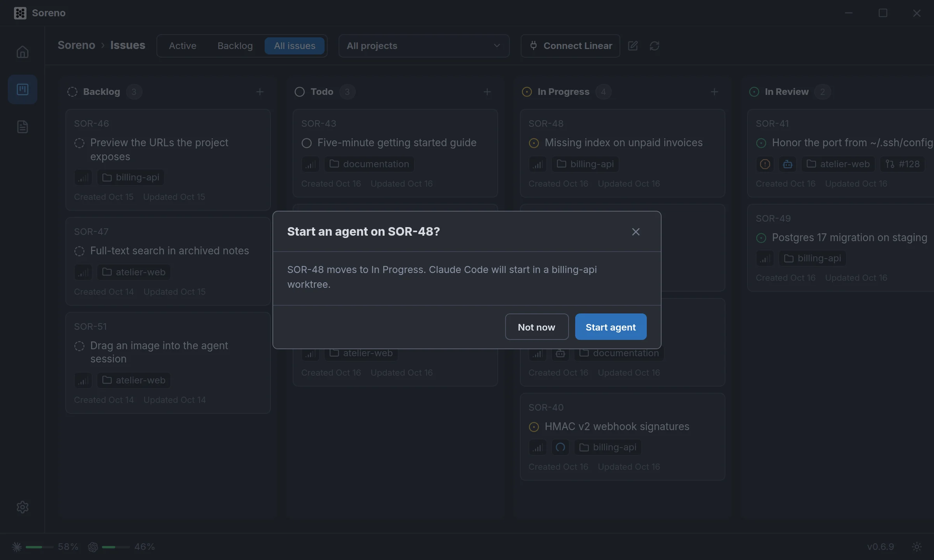
Task: Click the refresh issues icon
Action: (x=655, y=46)
